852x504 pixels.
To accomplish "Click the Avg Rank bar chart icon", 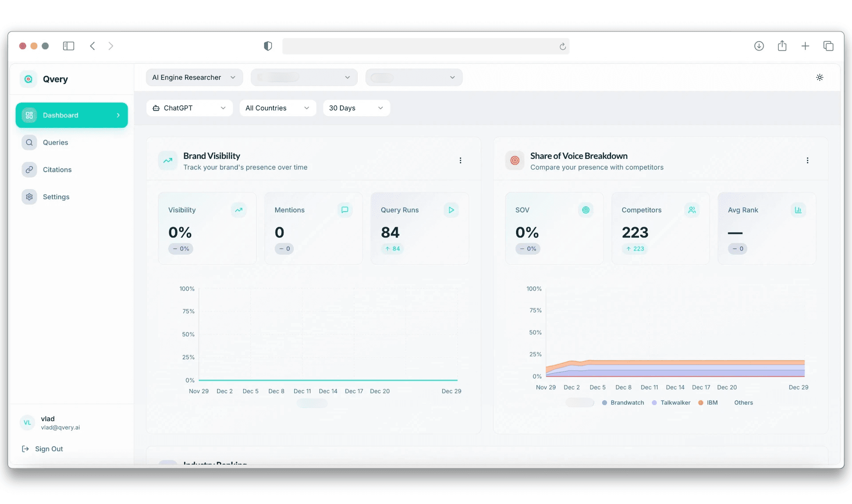I will [798, 210].
